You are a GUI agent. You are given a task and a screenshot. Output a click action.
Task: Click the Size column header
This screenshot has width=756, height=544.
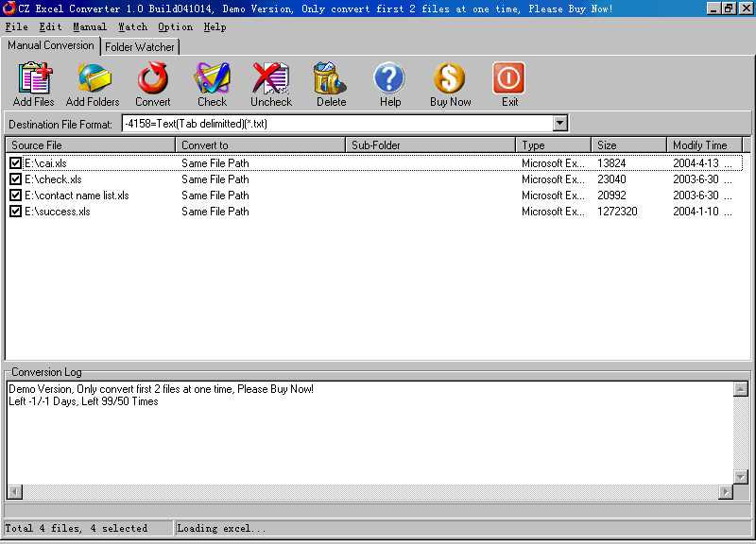[x=628, y=145]
